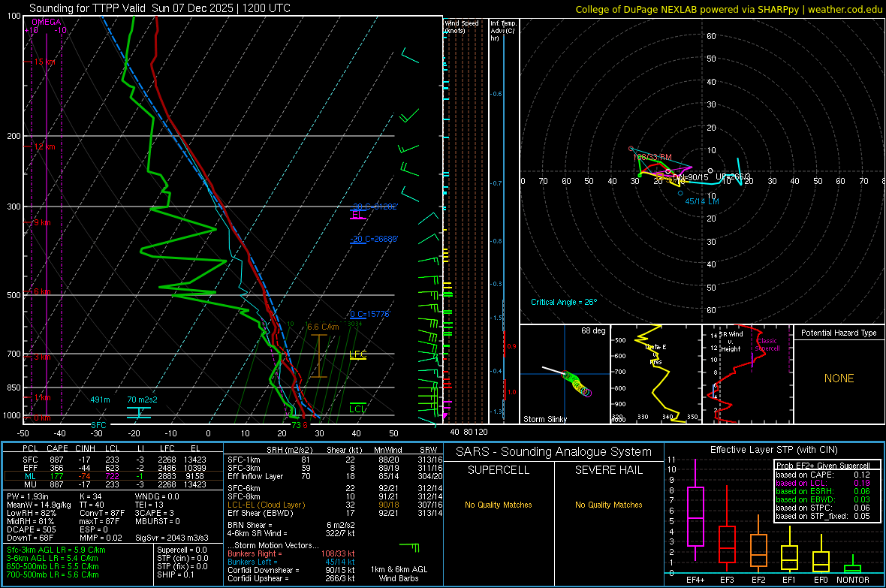Click the 1km & 6km AGL Wind Barbs caption
This screenshot has width=886, height=588.
tap(399, 574)
